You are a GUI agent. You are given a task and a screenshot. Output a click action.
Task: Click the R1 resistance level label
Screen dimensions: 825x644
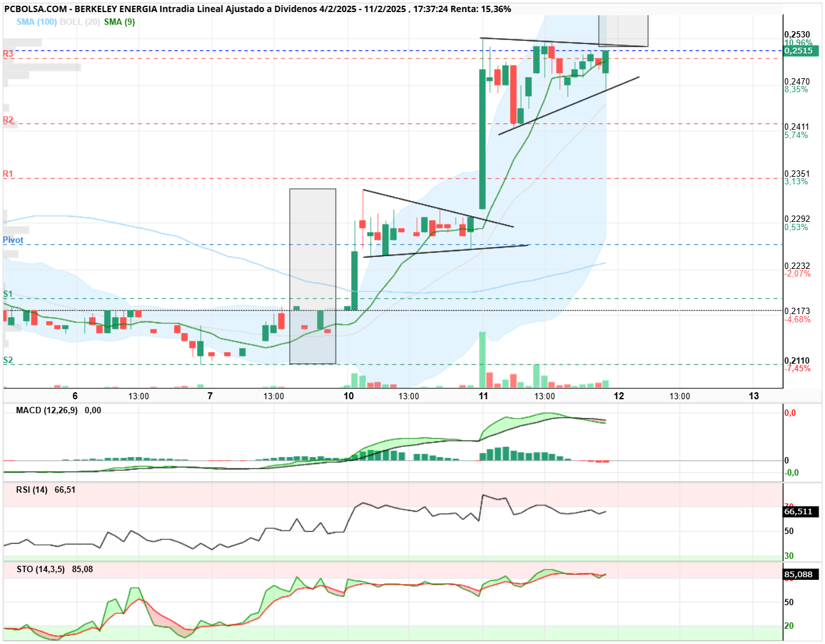pos(8,174)
